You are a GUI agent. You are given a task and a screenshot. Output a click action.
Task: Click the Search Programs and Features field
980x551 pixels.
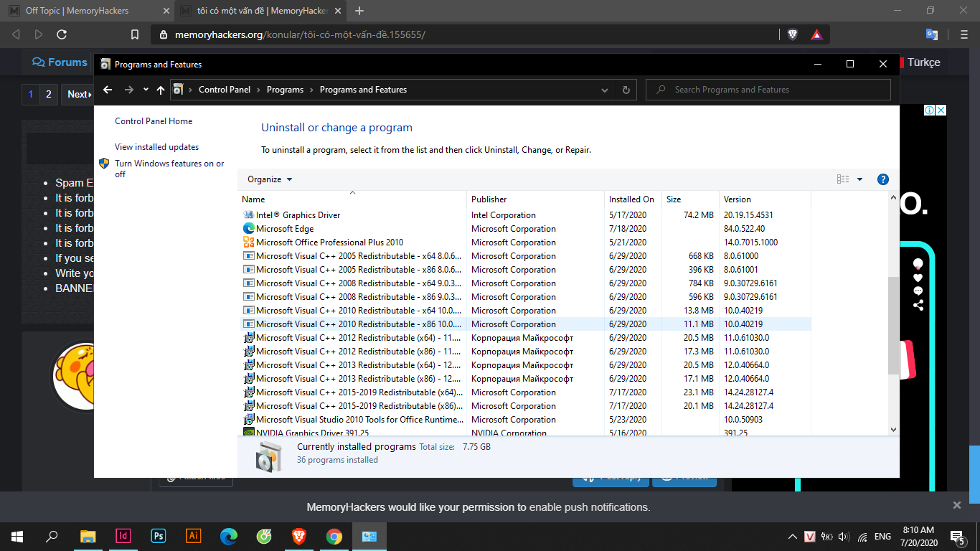tap(768, 90)
